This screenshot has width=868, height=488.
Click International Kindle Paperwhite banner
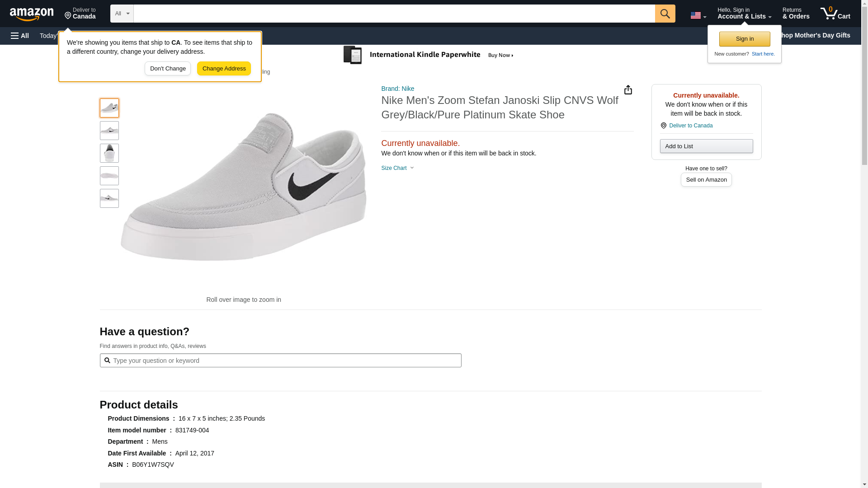click(429, 55)
